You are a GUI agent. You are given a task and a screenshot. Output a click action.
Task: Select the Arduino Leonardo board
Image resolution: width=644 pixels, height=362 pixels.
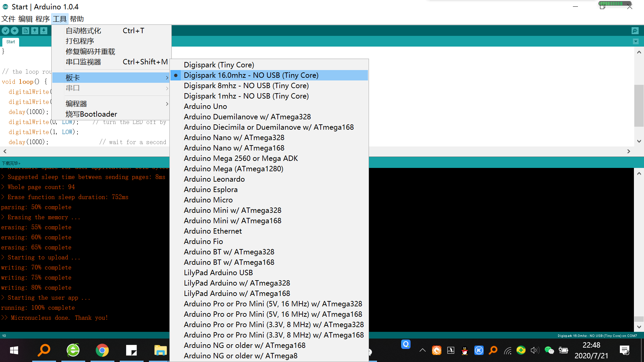(x=214, y=179)
